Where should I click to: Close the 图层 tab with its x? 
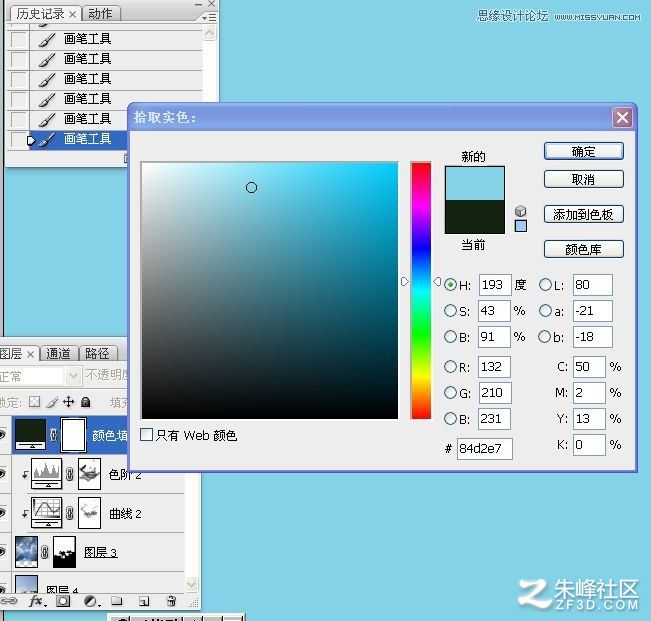coord(30,355)
